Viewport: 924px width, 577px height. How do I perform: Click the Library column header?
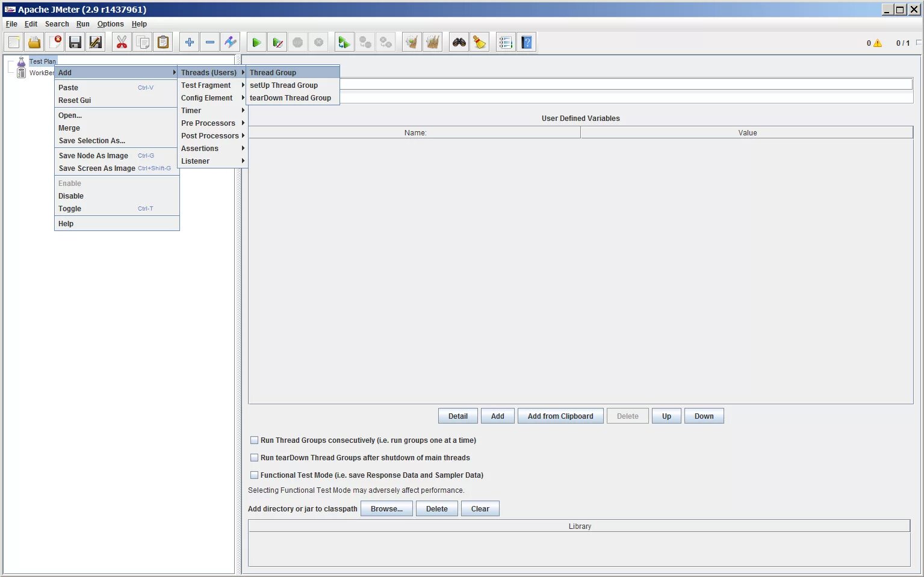pyautogui.click(x=580, y=526)
